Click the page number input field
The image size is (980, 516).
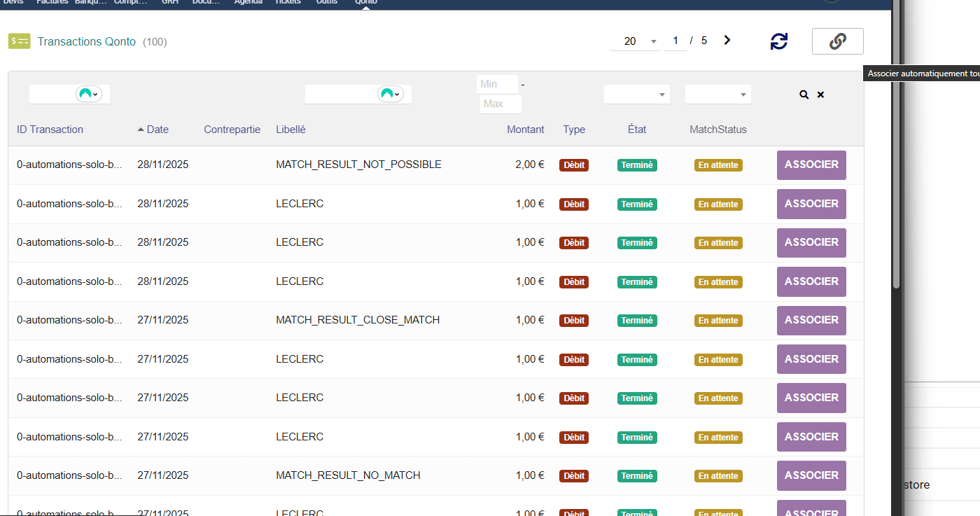coord(675,41)
